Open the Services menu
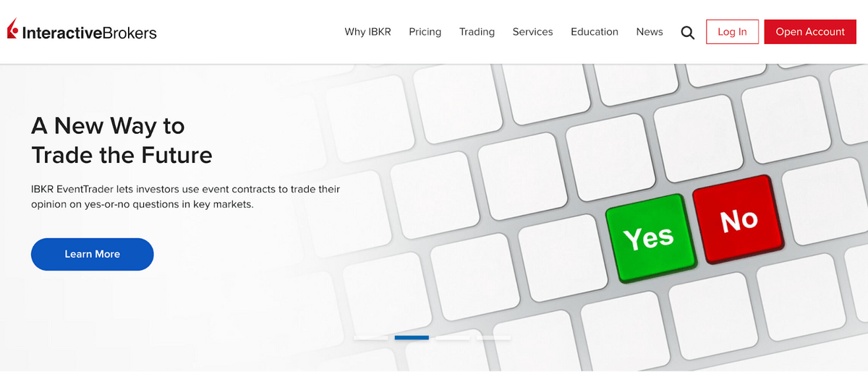 point(532,32)
